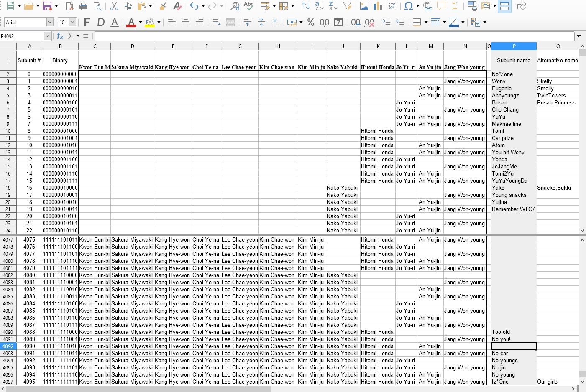
Task: Open the font color palette arrow
Action: pos(140,22)
